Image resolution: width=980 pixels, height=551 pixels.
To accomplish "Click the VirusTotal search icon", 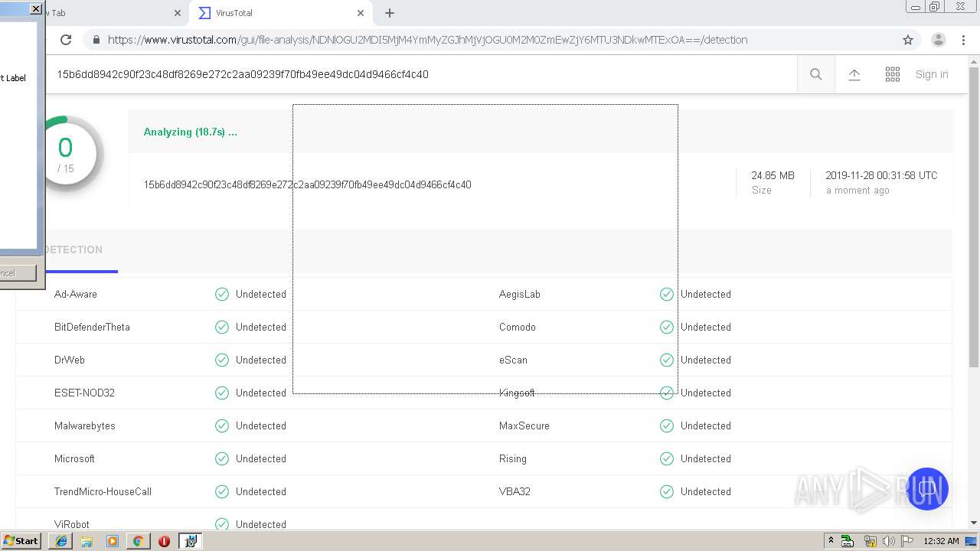I will 816,74.
